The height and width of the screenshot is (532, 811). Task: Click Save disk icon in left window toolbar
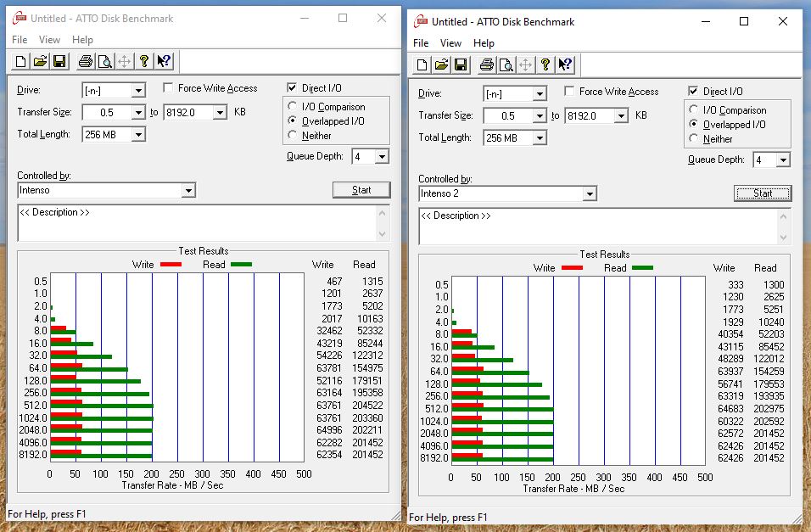pos(59,62)
